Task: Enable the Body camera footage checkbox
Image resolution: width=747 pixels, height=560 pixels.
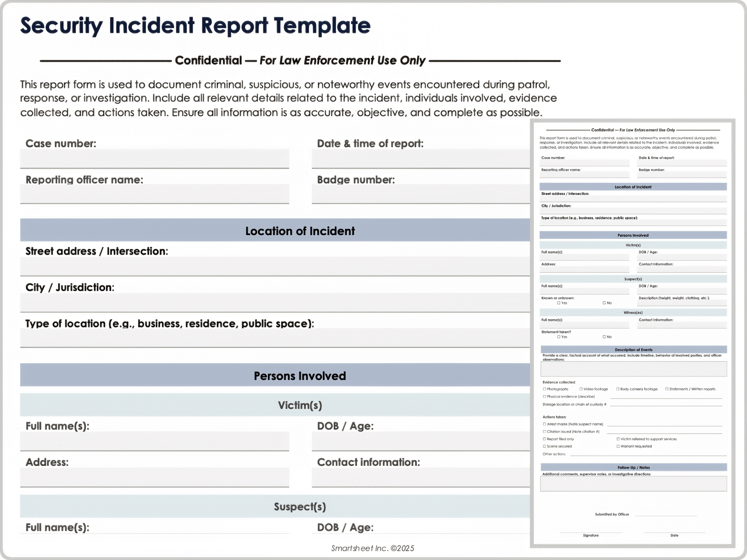Action: pyautogui.click(x=617, y=389)
